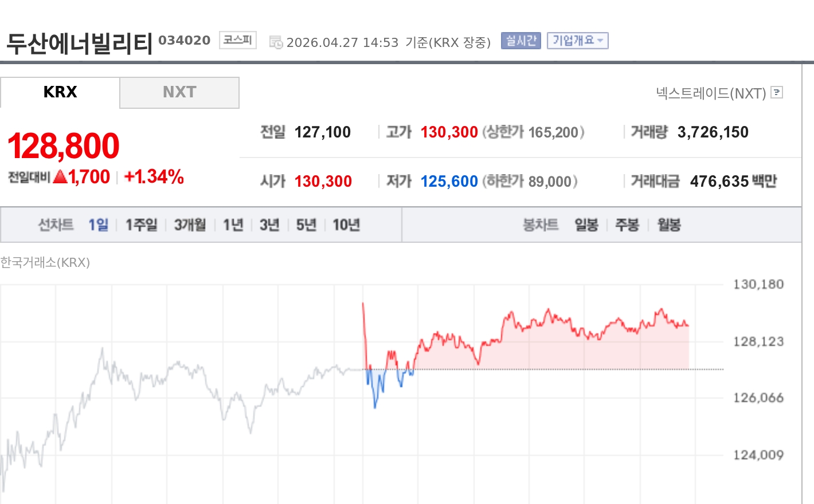Select the KRX tab
The width and height of the screenshot is (814, 504).
[60, 92]
